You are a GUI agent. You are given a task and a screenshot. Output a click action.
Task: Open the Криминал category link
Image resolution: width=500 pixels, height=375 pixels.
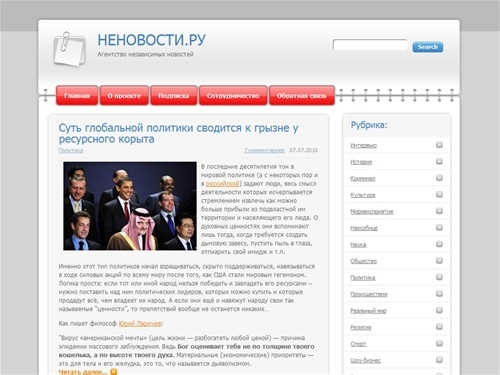[363, 179]
